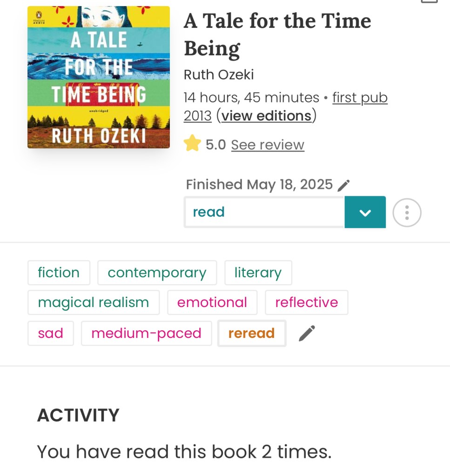Click the 'first pub 2013' link
Image resolution: width=450 pixels, height=476 pixels.
(360, 98)
